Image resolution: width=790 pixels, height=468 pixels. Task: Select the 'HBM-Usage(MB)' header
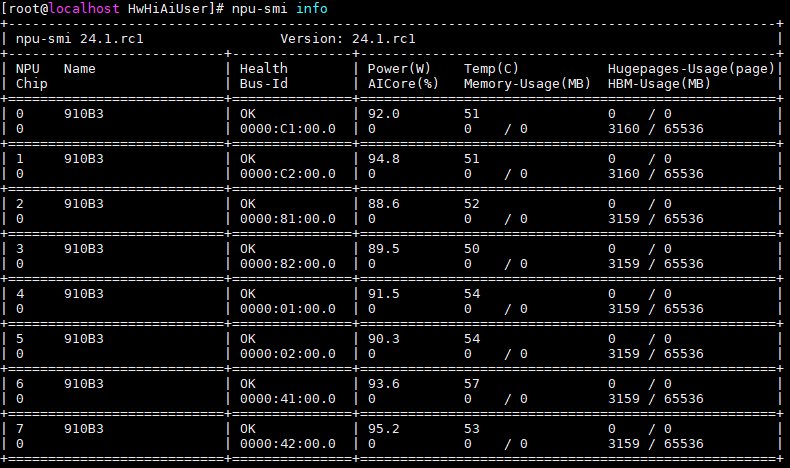point(659,84)
